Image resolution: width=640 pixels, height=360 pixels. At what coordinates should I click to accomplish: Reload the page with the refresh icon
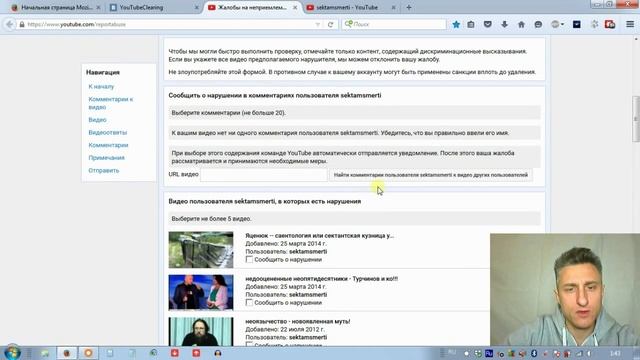pyautogui.click(x=330, y=24)
